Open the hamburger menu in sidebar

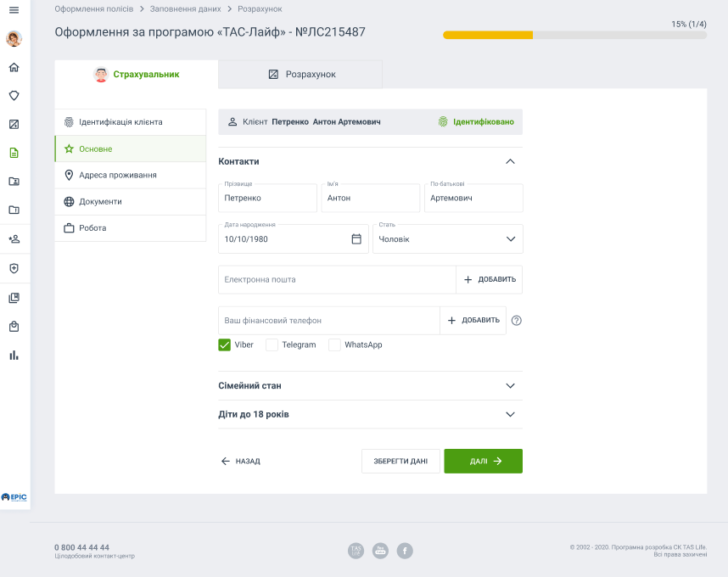(x=14, y=9)
